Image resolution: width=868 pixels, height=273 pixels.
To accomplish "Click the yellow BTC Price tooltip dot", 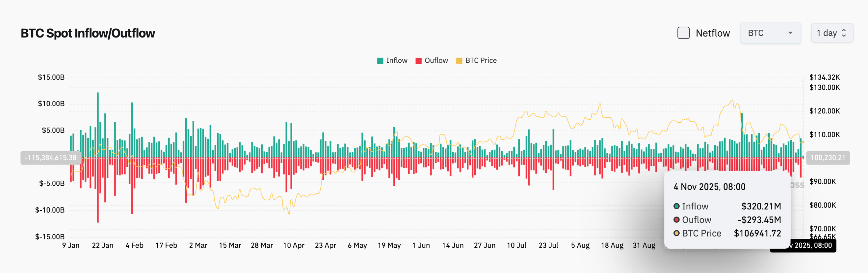I will point(676,233).
